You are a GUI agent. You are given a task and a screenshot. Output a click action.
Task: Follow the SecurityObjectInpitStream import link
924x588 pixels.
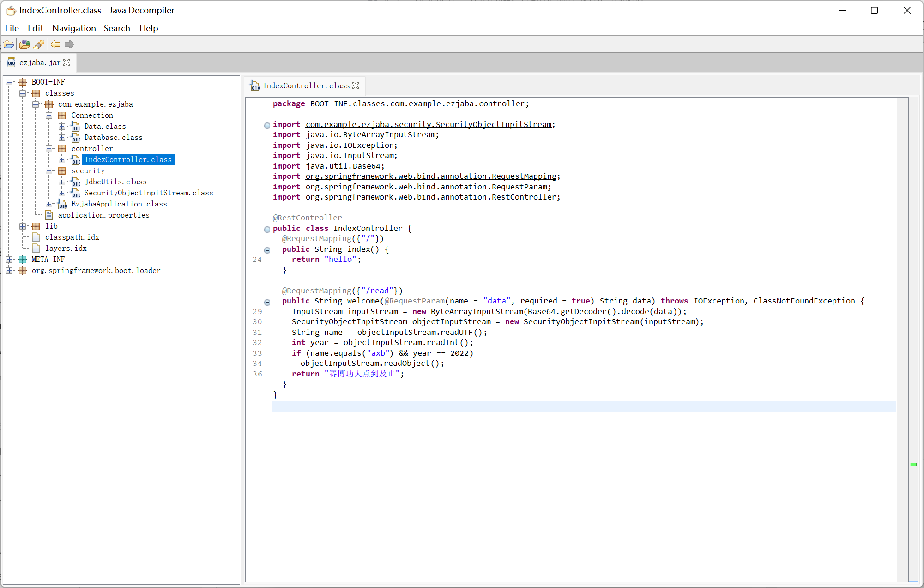428,124
